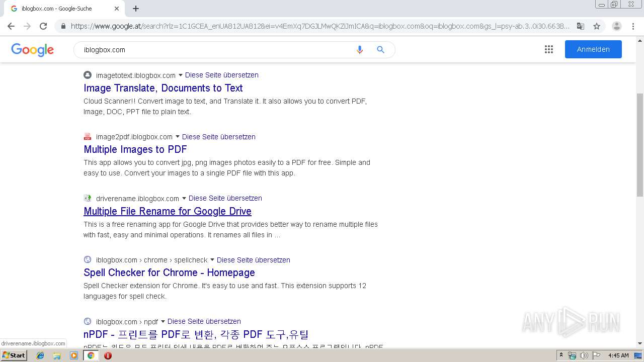Show hidden system tray icons
Viewport: 644px width, 362px height.
pos(561,355)
